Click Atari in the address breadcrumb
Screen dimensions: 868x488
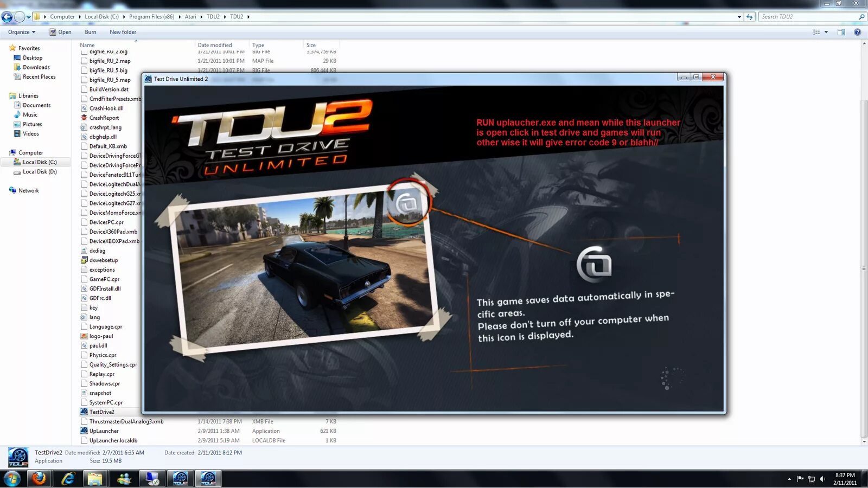pyautogui.click(x=190, y=17)
